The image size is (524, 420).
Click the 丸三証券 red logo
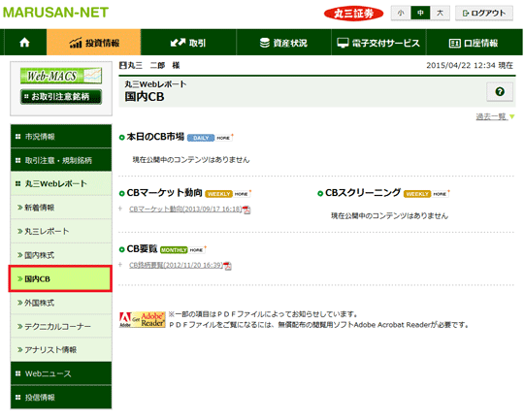(353, 14)
